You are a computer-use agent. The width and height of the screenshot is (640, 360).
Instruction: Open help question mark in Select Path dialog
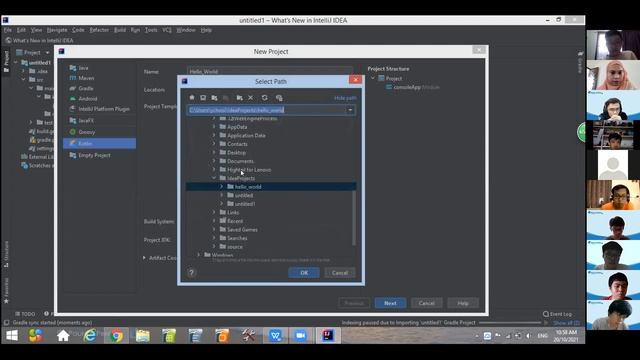(x=191, y=272)
